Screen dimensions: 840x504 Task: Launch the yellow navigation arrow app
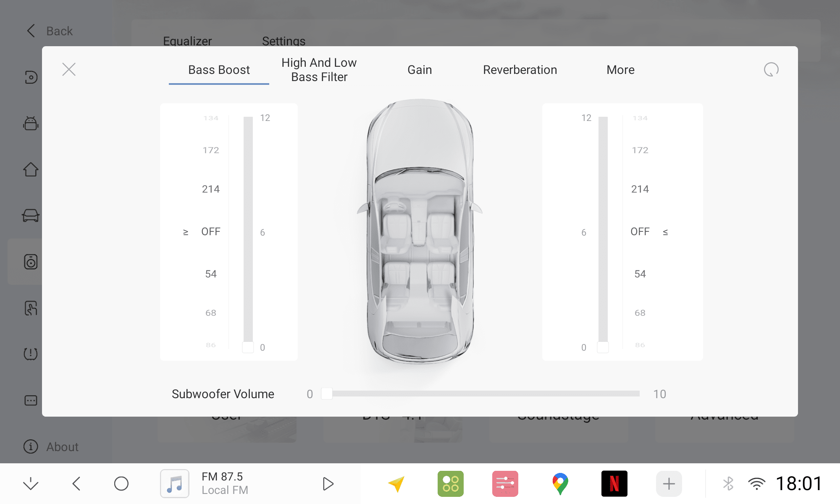pos(396,483)
